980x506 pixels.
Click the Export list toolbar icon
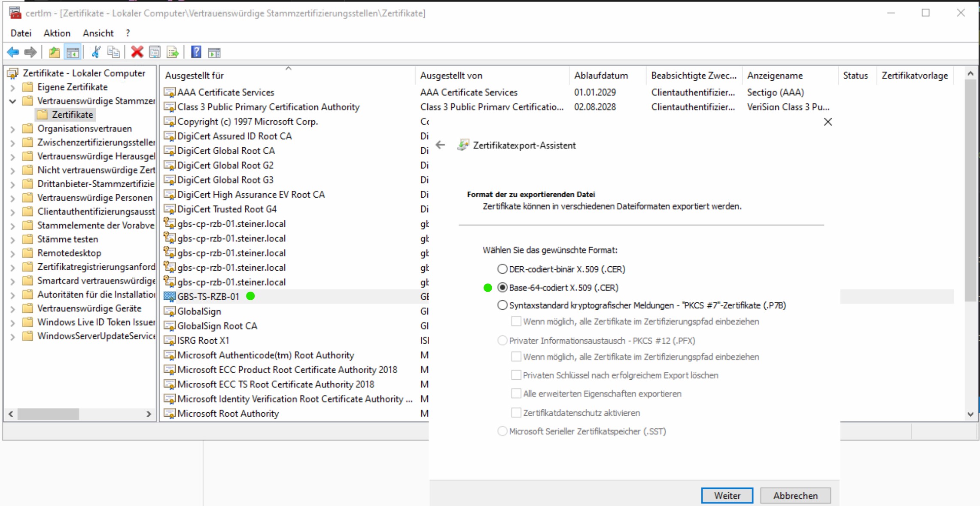click(x=173, y=52)
